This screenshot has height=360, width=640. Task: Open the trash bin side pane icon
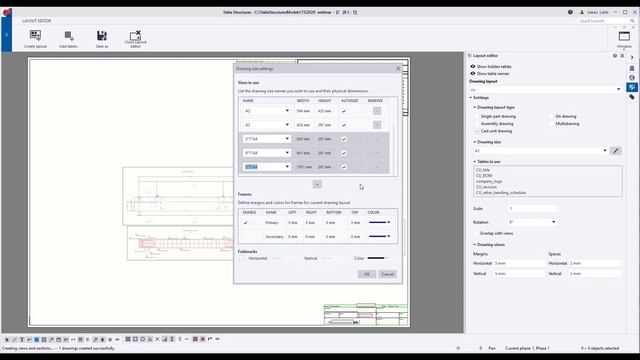pos(632,68)
